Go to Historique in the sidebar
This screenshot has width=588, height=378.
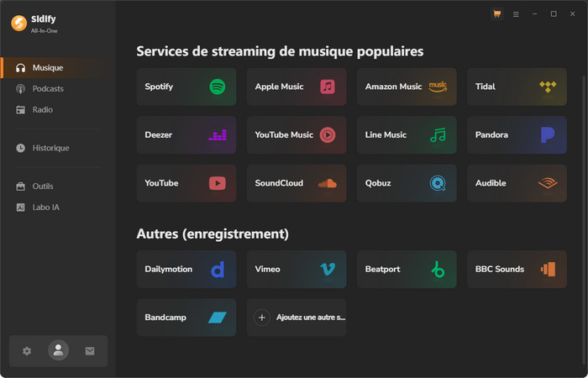[x=50, y=148]
